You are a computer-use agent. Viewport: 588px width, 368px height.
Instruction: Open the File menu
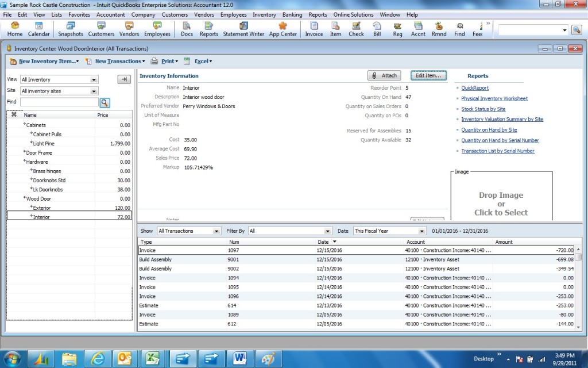tap(7, 14)
